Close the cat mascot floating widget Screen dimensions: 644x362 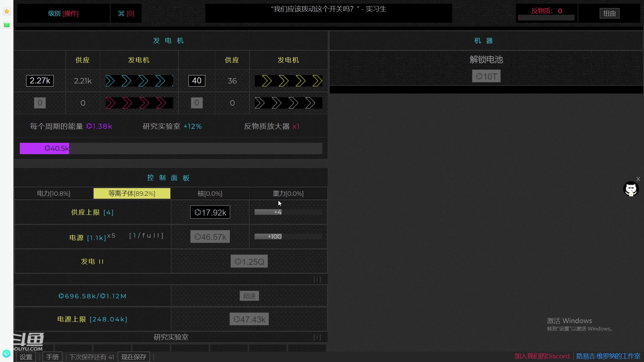638,179
